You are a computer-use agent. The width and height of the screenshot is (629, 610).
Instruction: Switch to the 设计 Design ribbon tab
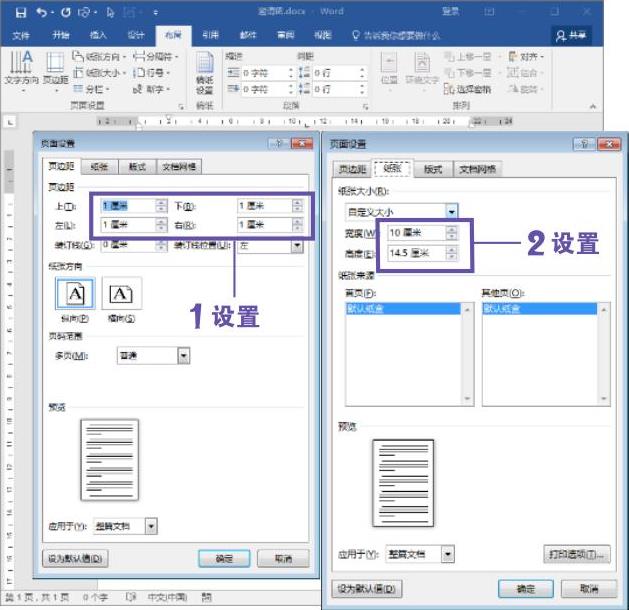click(136, 36)
